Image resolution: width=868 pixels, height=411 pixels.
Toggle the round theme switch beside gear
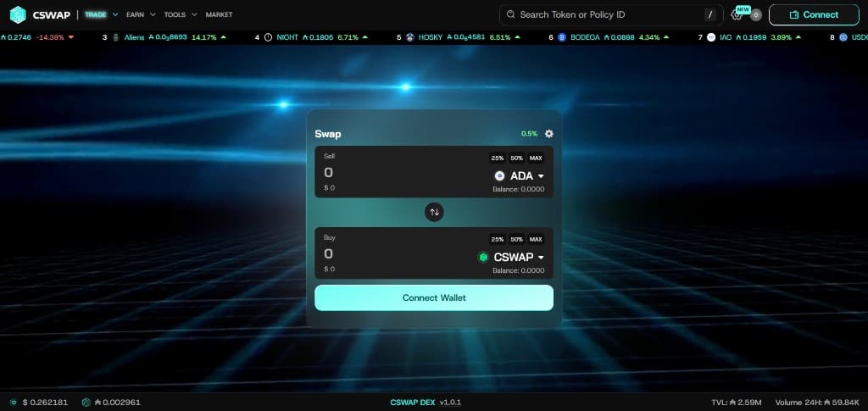pyautogui.click(x=756, y=15)
